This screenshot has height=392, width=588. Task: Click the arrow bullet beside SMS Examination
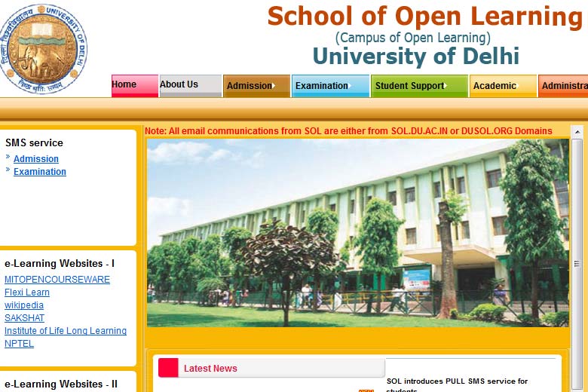click(x=8, y=170)
